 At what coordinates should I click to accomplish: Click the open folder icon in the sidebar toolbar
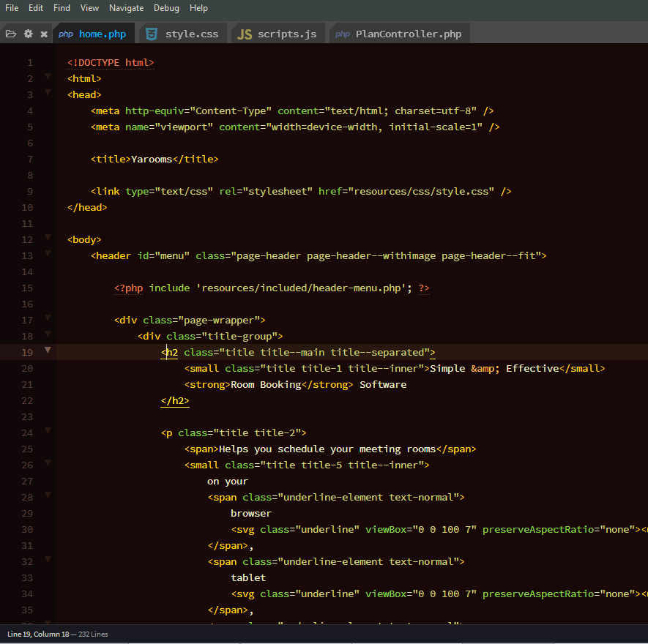(x=10, y=34)
